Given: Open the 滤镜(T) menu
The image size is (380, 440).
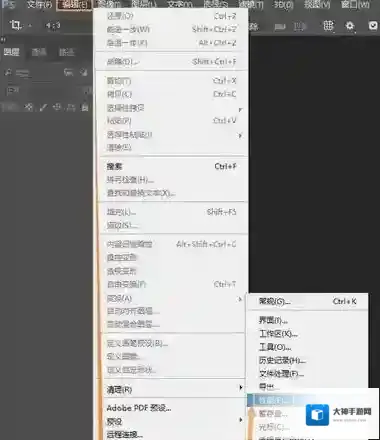Looking at the screenshot, I should [x=251, y=5].
